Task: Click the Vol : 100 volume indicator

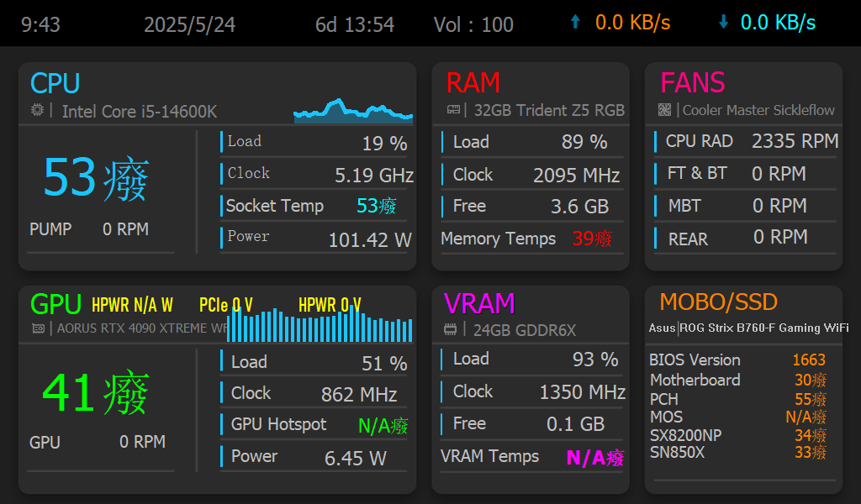Action: (x=473, y=24)
